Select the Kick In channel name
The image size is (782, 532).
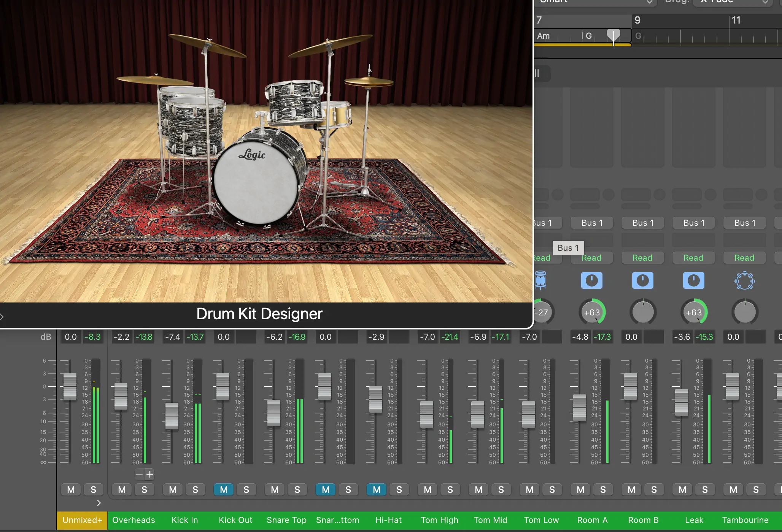(184, 520)
